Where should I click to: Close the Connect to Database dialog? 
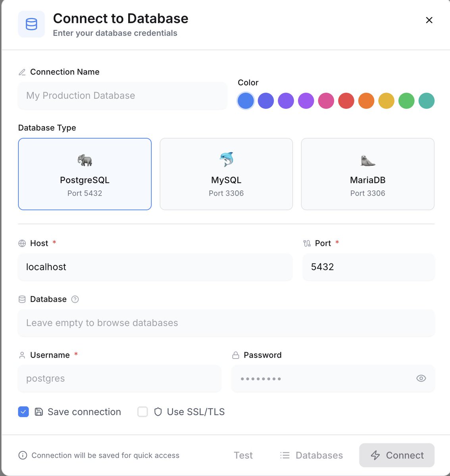coord(429,20)
